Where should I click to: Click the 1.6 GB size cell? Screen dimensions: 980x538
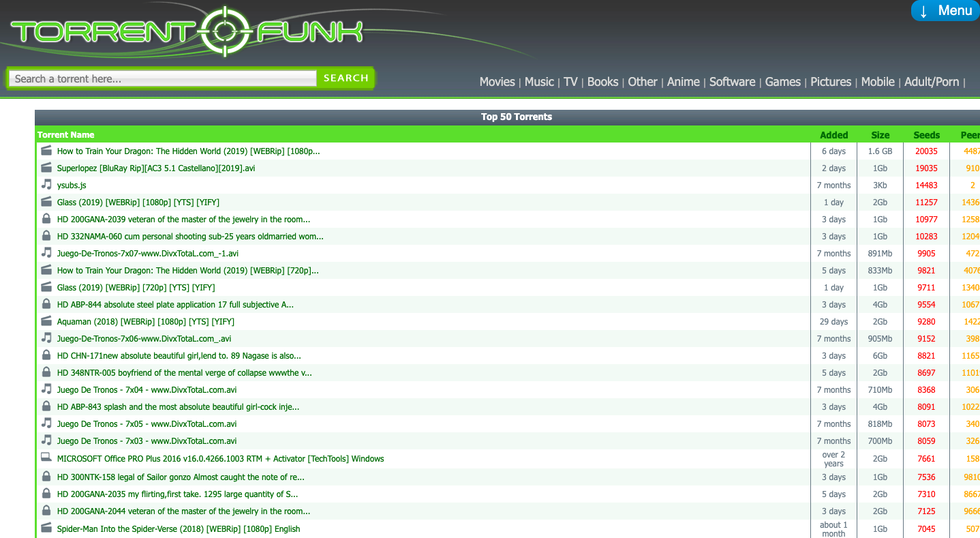(x=881, y=151)
